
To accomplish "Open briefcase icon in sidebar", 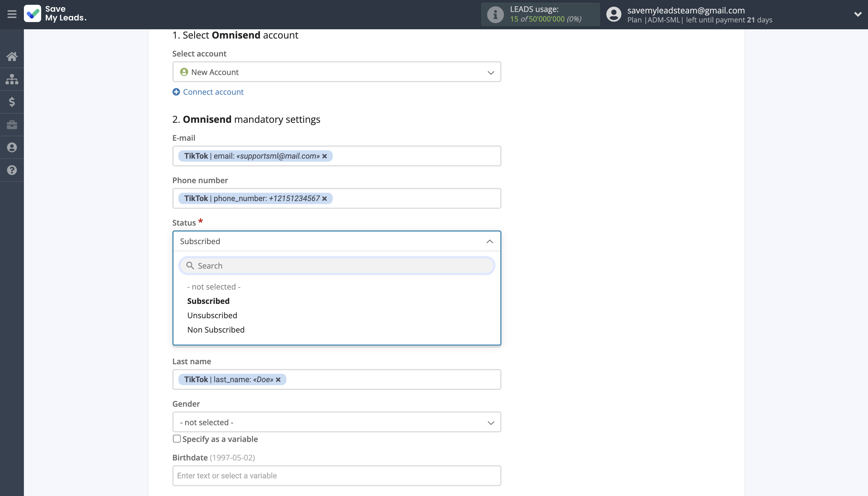I will click(12, 125).
